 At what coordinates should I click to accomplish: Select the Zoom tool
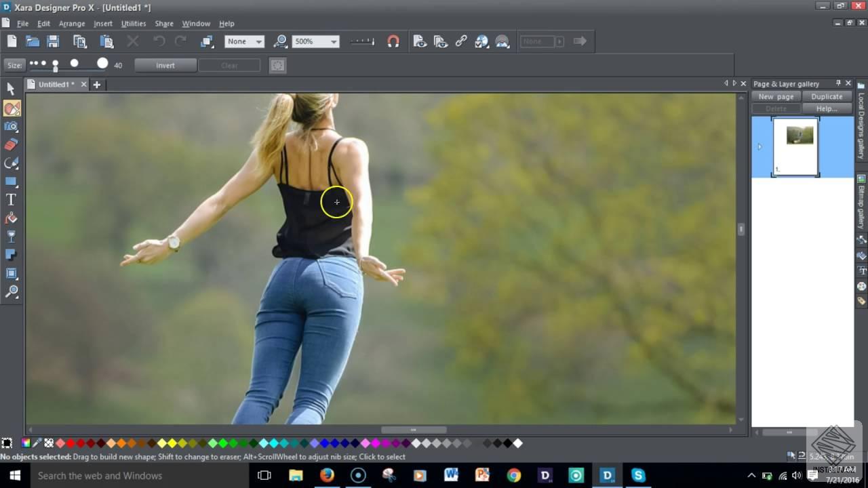click(11, 291)
